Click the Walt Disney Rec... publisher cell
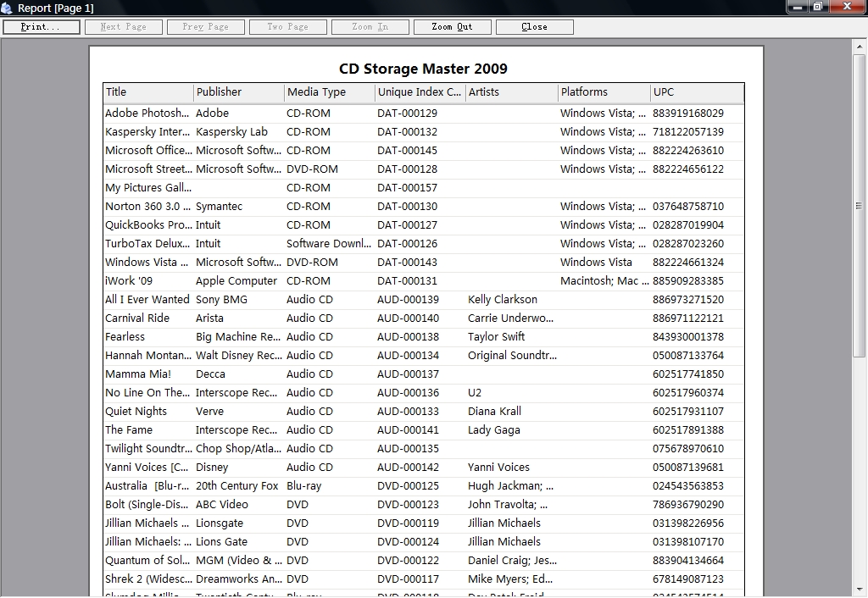The width and height of the screenshot is (868, 598). (238, 356)
